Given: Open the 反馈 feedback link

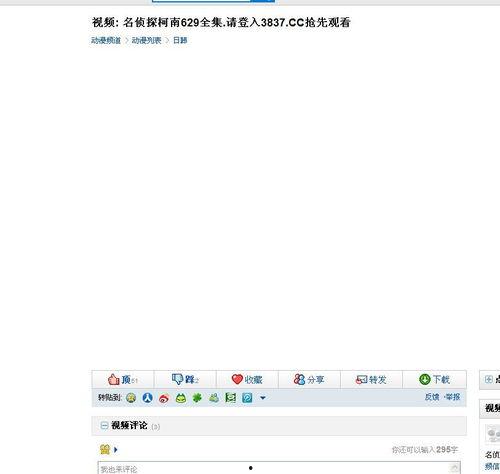Looking at the screenshot, I should pyautogui.click(x=432, y=397).
